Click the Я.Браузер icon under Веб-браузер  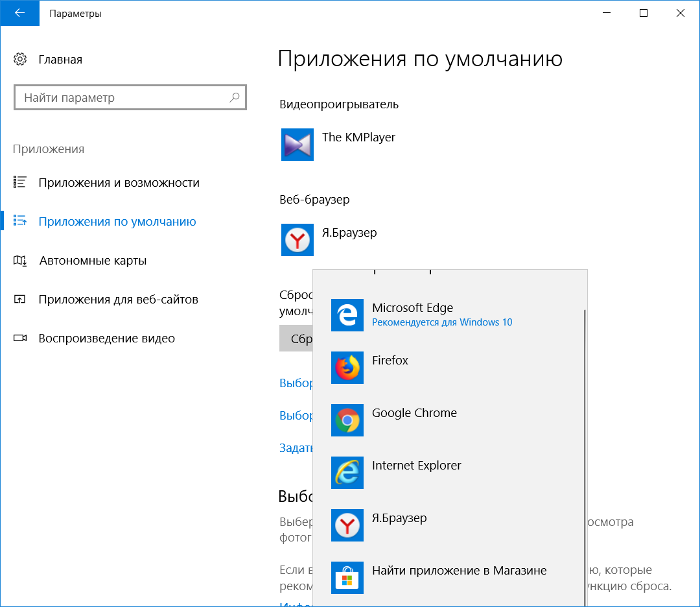(x=297, y=240)
